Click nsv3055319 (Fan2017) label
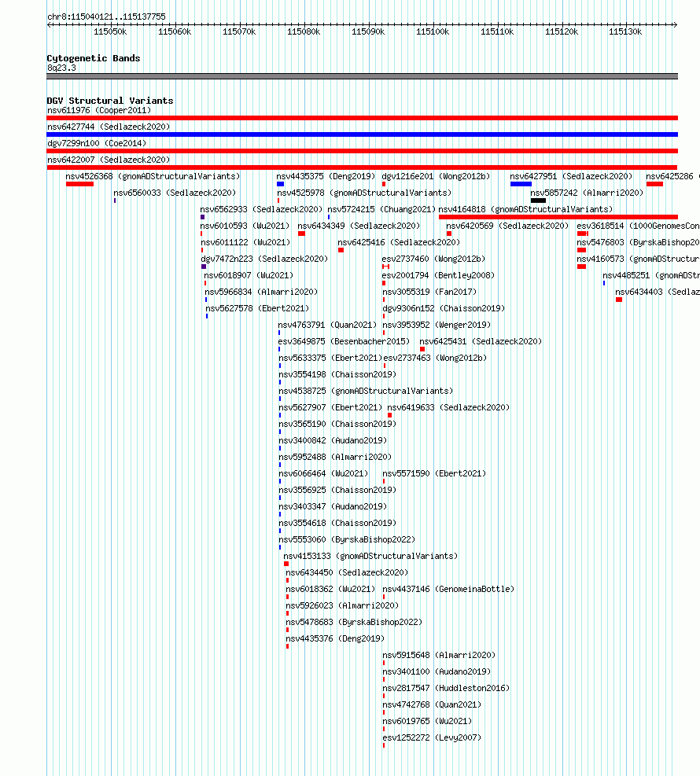Screen dimensions: 700x776 (x=429, y=292)
